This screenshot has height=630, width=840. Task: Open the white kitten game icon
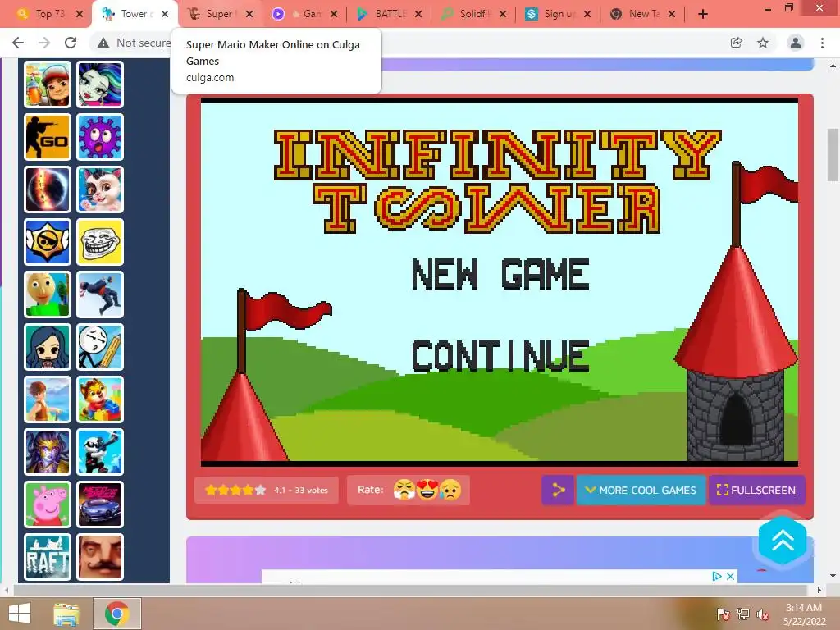99,189
